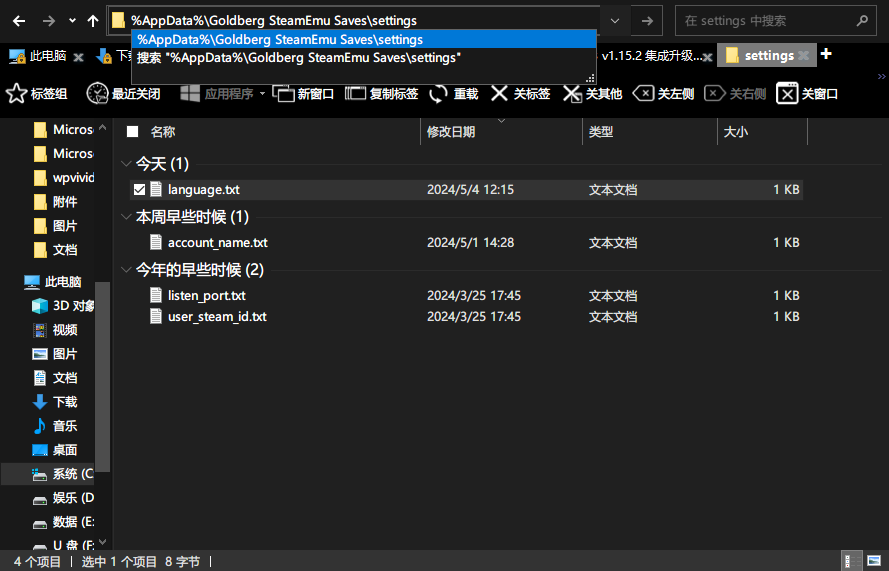Click 关其他 close other tabs
The height and width of the screenshot is (571, 889).
(x=592, y=94)
